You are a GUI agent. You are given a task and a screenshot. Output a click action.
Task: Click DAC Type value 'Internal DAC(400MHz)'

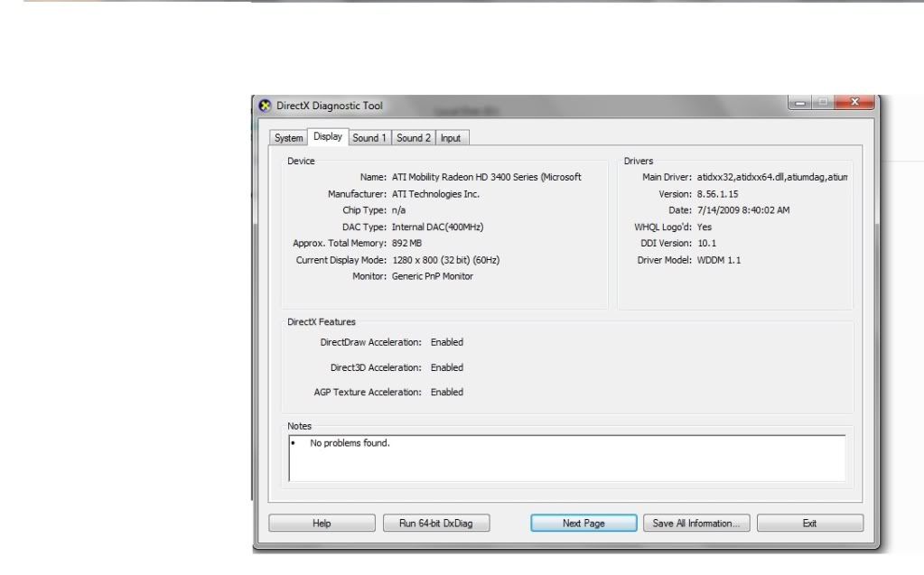(438, 227)
